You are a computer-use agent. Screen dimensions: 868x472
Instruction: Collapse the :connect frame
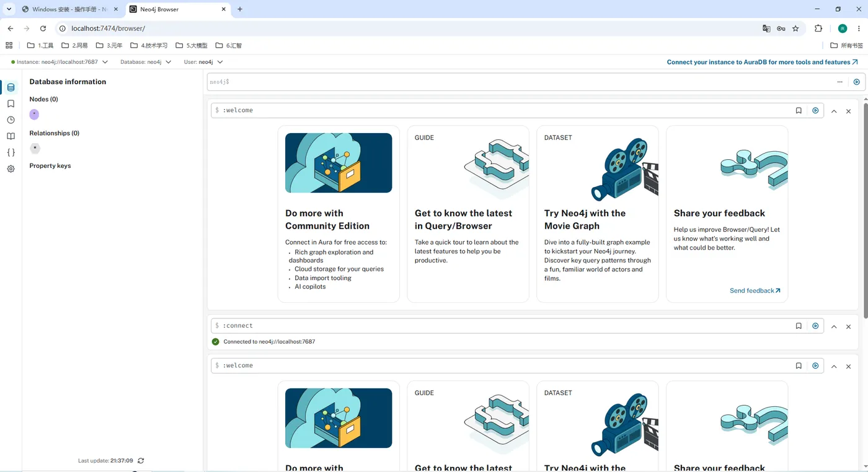(834, 326)
